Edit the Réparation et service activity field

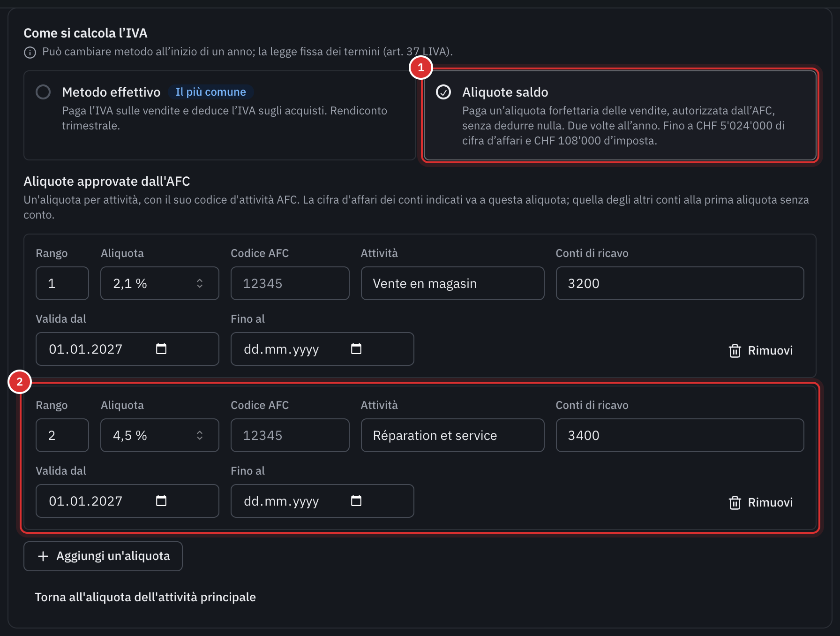[x=453, y=435]
